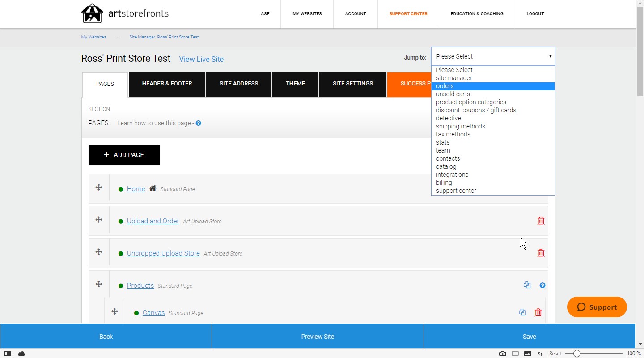Open the orange Support chat widget
The image size is (644, 358).
(597, 307)
